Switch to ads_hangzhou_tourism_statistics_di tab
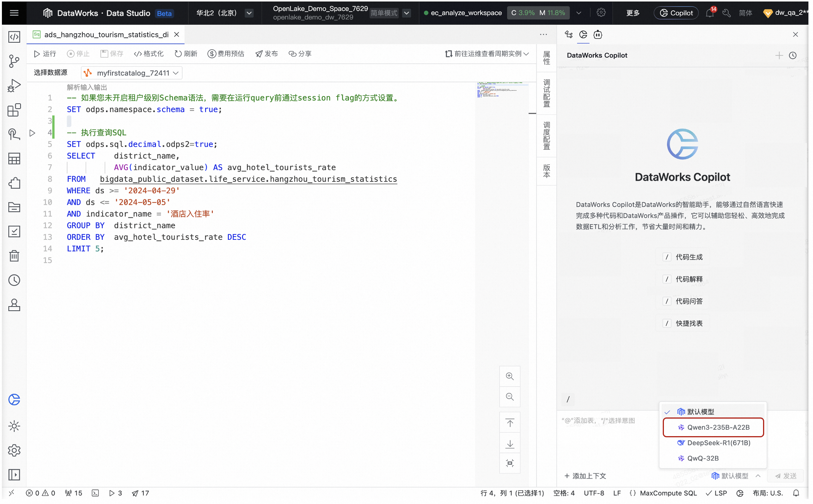The width and height of the screenshot is (813, 504). click(x=106, y=35)
